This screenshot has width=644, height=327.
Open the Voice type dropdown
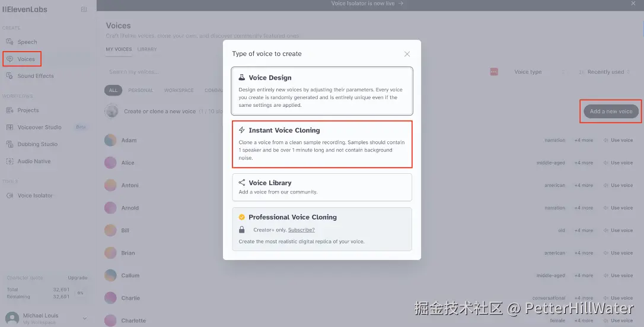[540, 72]
